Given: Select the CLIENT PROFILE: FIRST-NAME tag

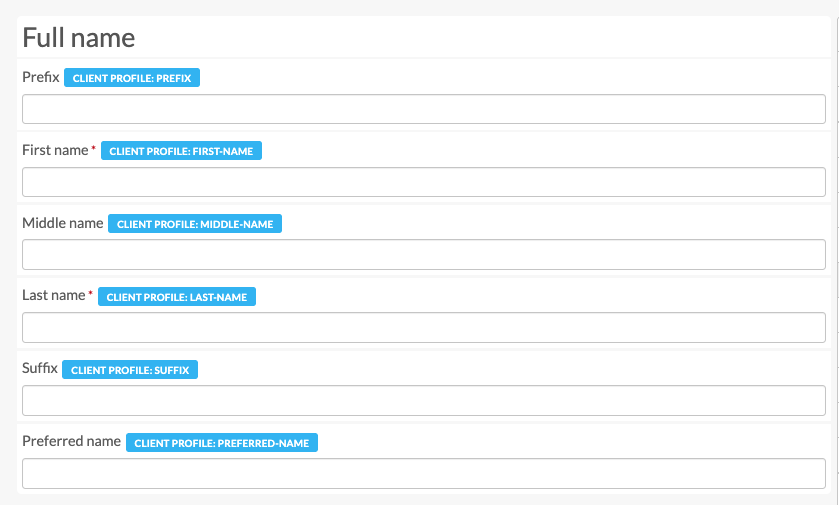Looking at the screenshot, I should tap(182, 151).
